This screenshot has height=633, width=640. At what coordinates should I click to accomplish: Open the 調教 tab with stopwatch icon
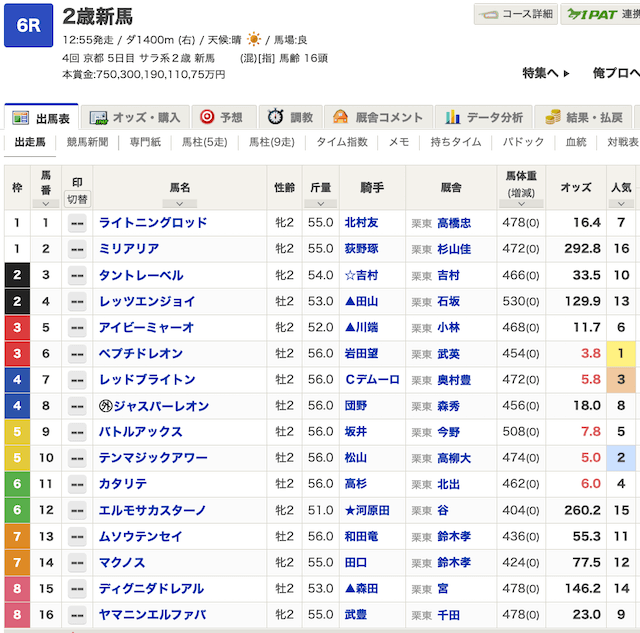[289, 118]
